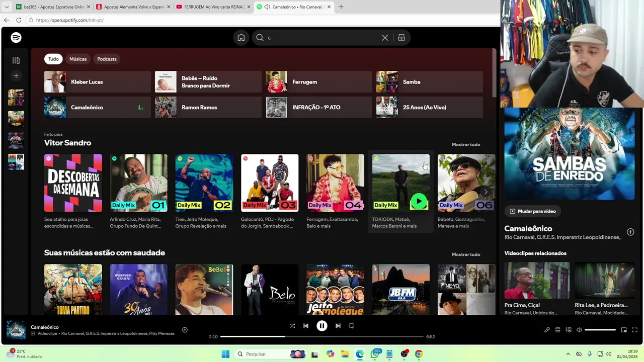Image resolution: width=644 pixels, height=362 pixels.
Task: Skip to next track
Action: pyautogui.click(x=338, y=326)
